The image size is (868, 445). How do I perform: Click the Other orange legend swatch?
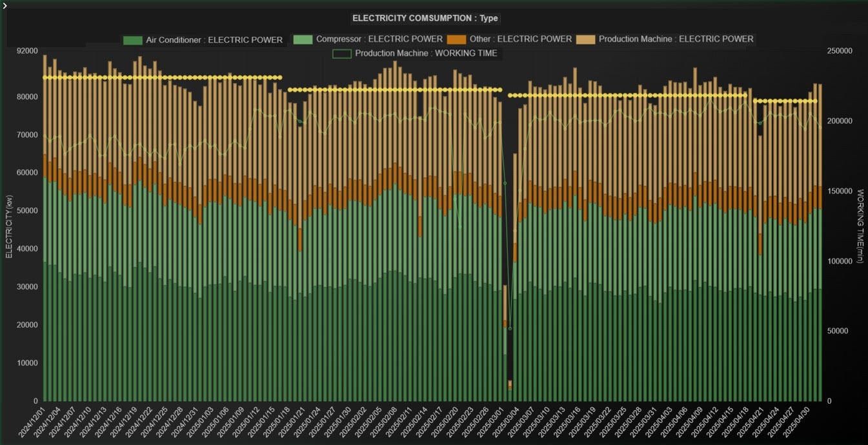coord(456,39)
